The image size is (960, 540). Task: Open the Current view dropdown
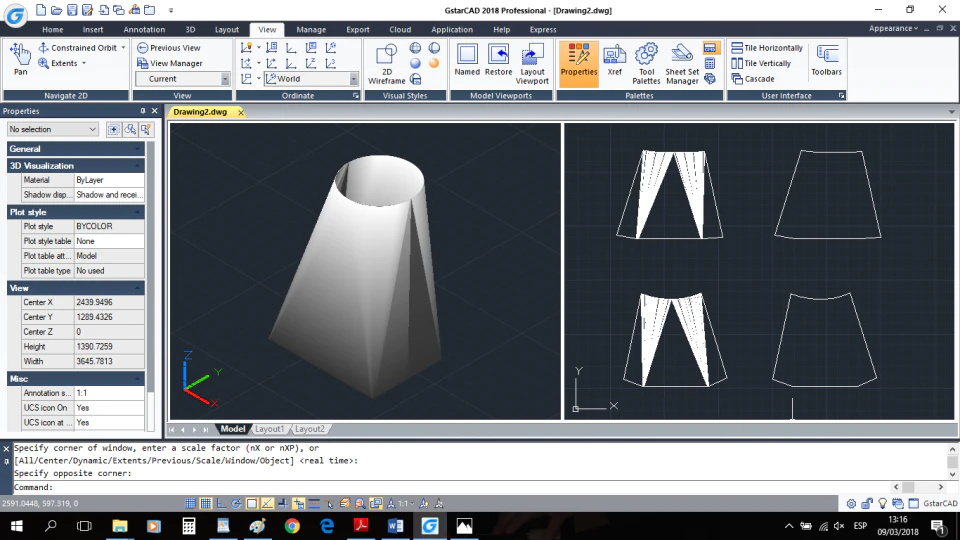[x=182, y=79]
